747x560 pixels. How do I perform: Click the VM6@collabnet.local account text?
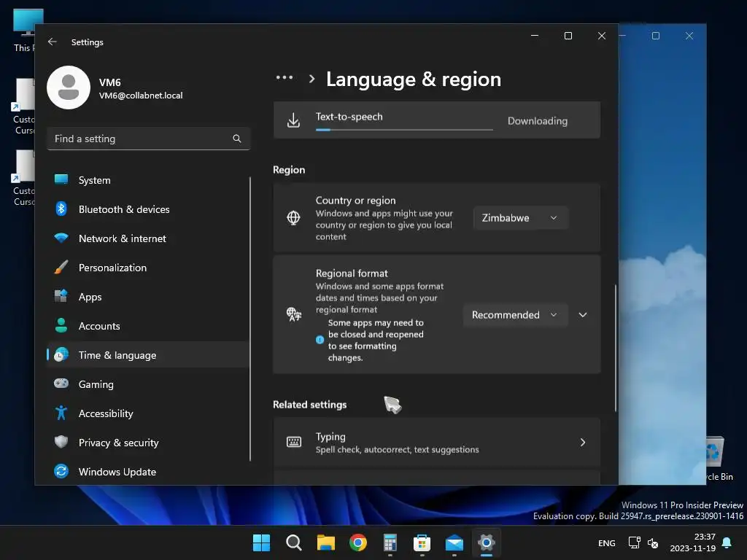tap(141, 96)
